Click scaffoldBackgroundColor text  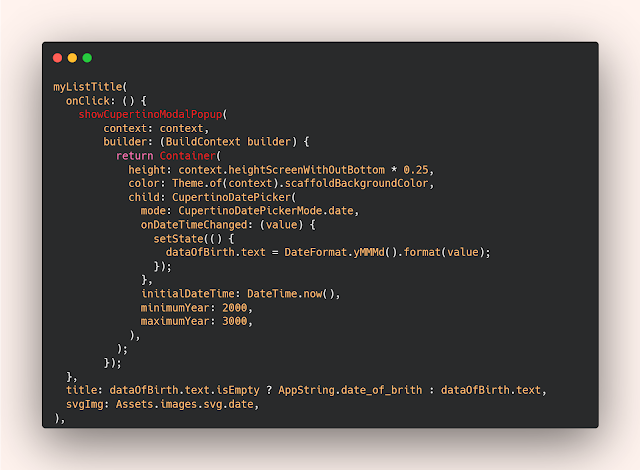[356, 183]
